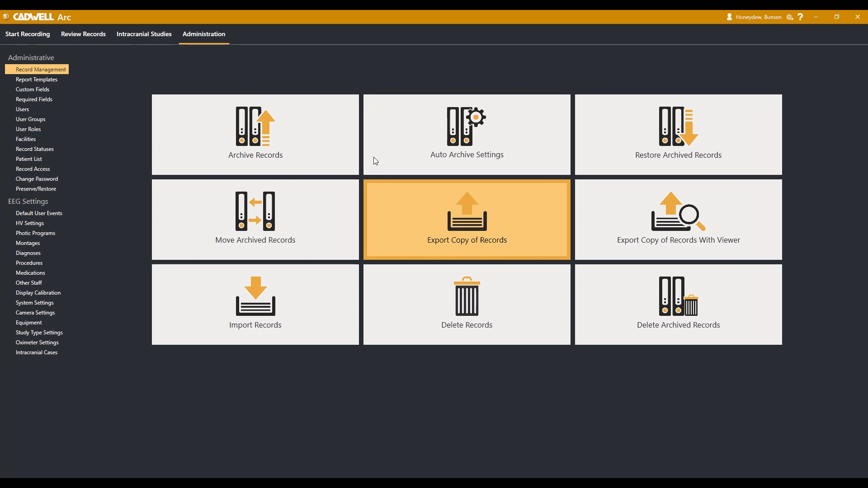Viewport: 868px width, 488px height.
Task: Select the Delete Archived Records tile
Action: click(x=678, y=304)
